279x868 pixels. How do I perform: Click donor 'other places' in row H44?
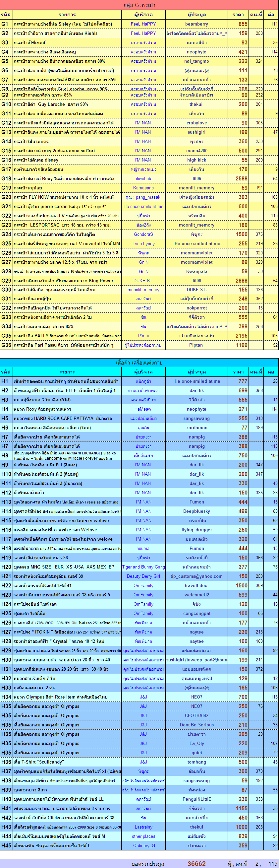143,836
